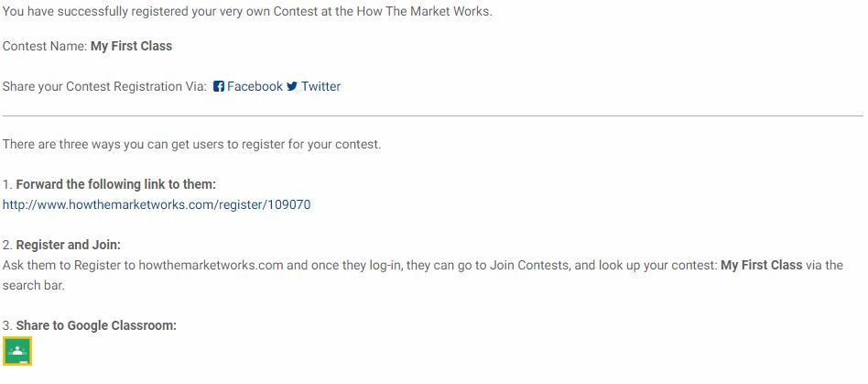This screenshot has height=384, width=868.
Task: Select the bold contest name after Contest Name:
Action: point(131,46)
